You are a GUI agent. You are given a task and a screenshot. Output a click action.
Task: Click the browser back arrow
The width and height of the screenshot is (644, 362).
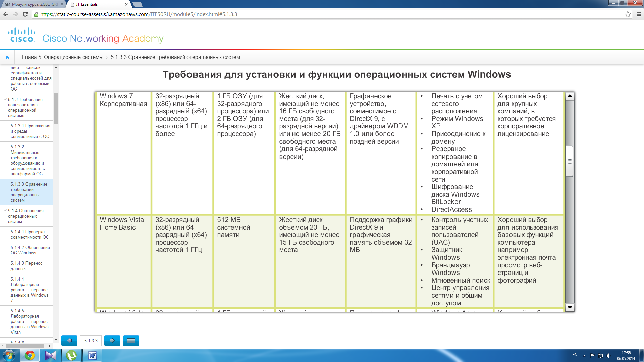(x=6, y=14)
